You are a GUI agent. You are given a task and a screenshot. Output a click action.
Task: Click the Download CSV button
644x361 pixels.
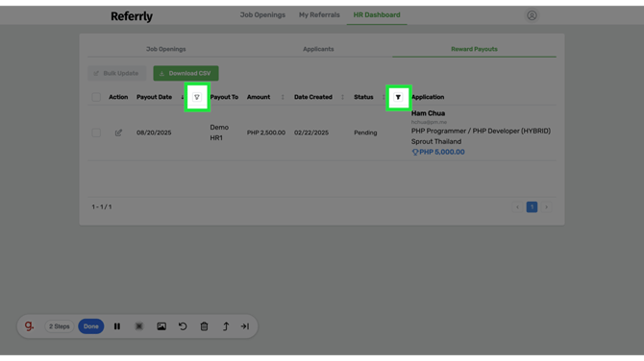tap(186, 73)
